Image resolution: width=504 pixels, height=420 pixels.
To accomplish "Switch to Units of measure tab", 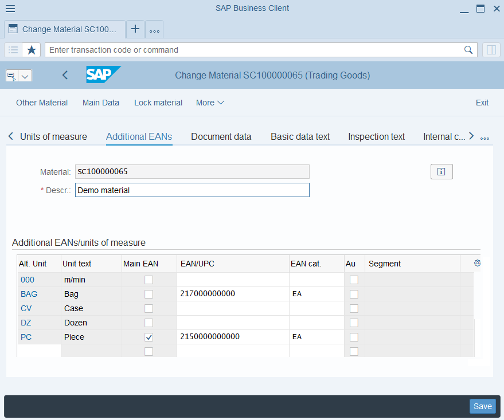I will pos(53,137).
